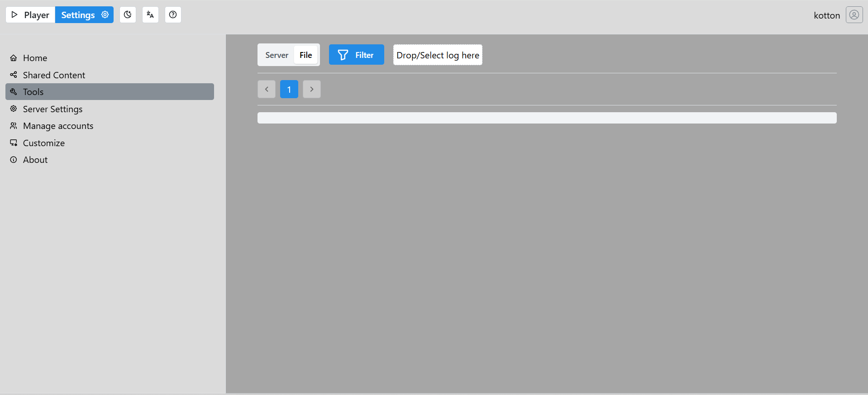Viewport: 868px width, 395px height.
Task: Open Shared Content in the sidebar
Action: click(110, 75)
